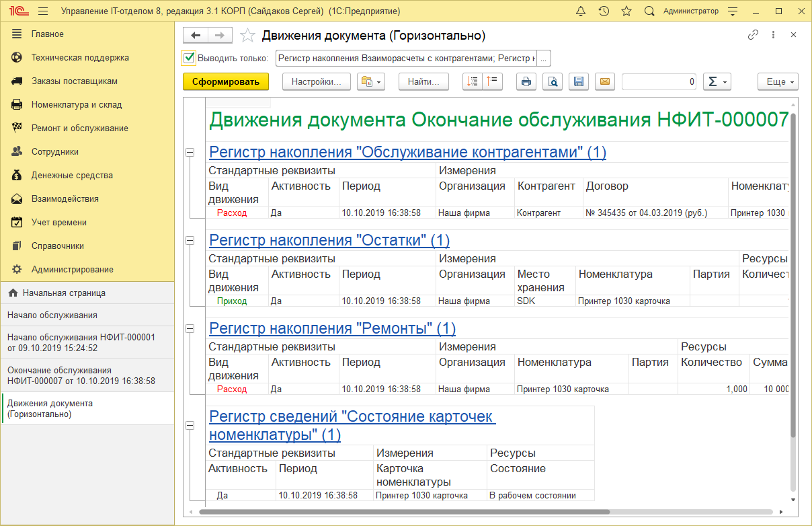Screen dimensions: 812x526
Task: Send report via the envelope email icon
Action: (x=605, y=81)
